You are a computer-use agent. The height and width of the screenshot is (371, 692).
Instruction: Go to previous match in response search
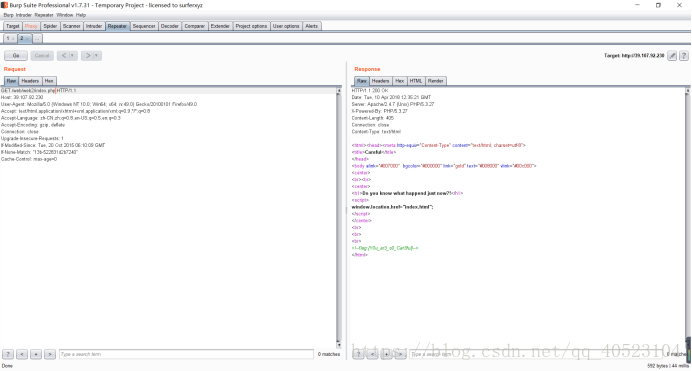(x=372, y=354)
